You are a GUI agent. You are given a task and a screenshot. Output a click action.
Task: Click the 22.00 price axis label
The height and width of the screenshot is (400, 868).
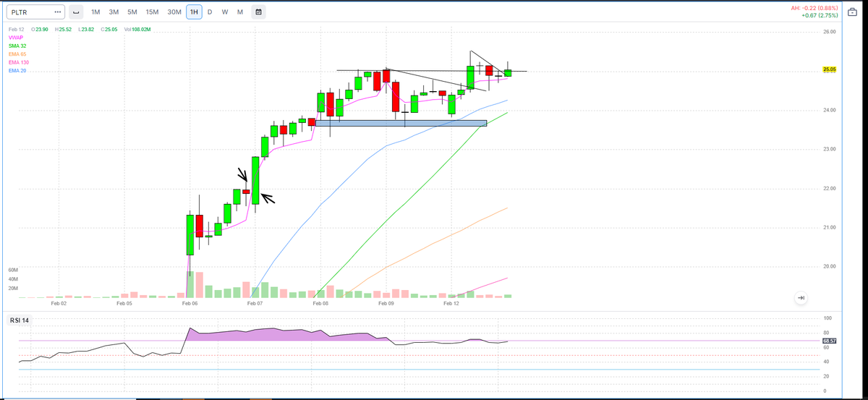point(830,189)
